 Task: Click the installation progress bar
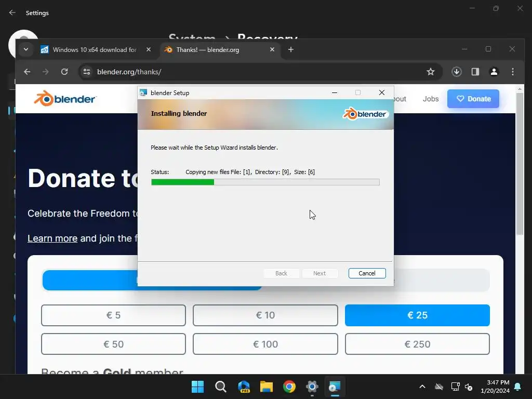click(265, 182)
